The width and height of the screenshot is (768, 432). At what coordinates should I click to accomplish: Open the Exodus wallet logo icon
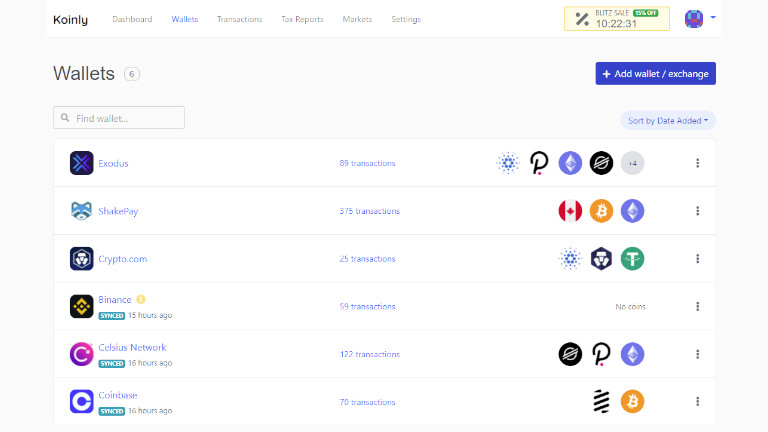tap(81, 163)
